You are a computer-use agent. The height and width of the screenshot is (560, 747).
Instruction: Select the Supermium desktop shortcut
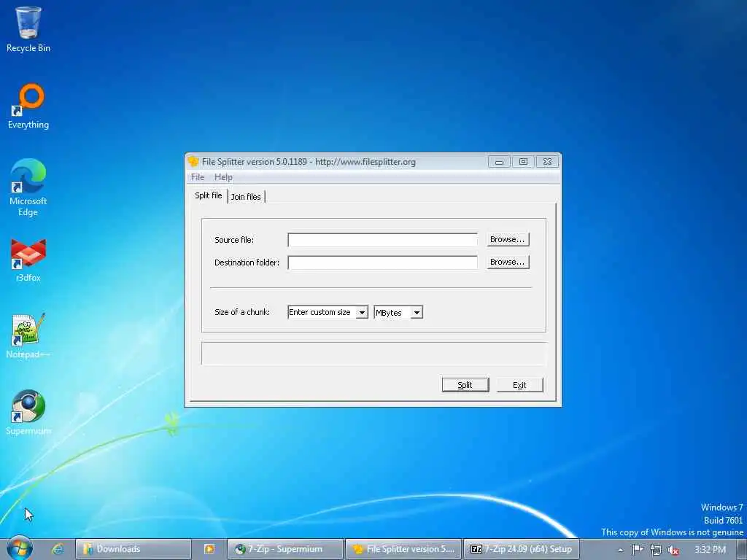pyautogui.click(x=28, y=413)
